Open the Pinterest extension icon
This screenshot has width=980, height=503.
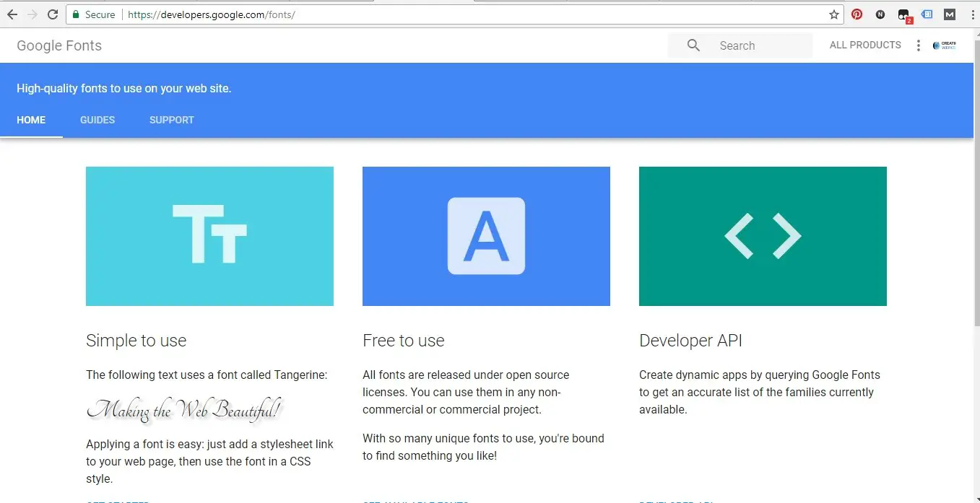pos(857,14)
